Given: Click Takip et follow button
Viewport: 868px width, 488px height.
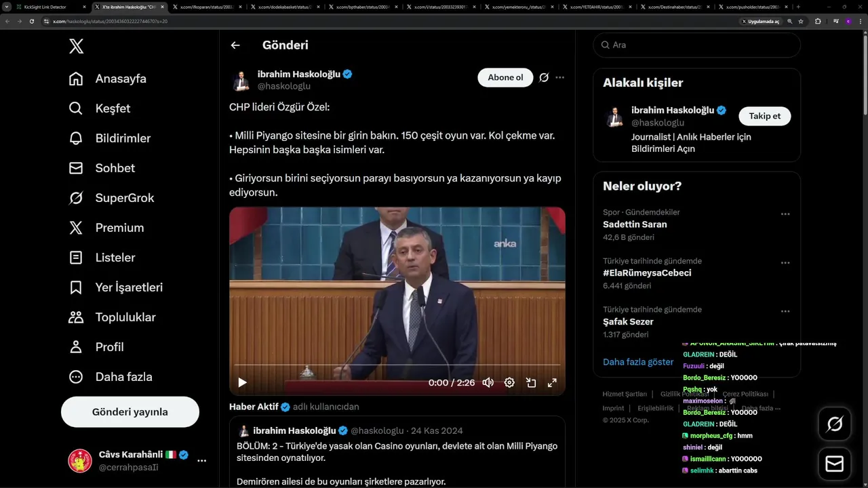Looking at the screenshot, I should (x=764, y=116).
